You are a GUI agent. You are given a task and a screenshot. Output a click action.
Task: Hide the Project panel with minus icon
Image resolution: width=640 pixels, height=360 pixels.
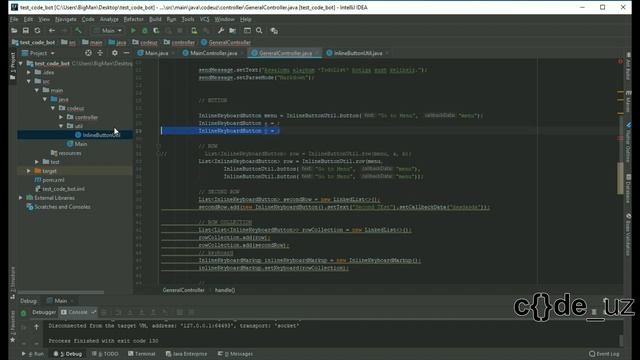pyautogui.click(x=127, y=53)
